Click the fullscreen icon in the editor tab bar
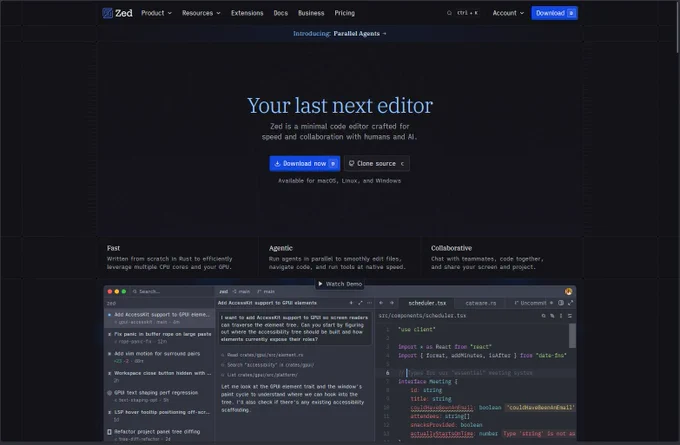Screen dimensions: 680x445 click(571, 303)
